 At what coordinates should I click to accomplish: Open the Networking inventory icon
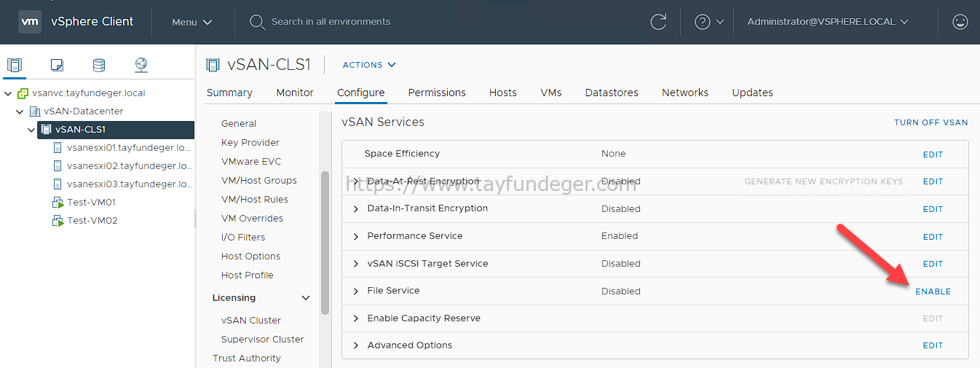click(x=141, y=65)
